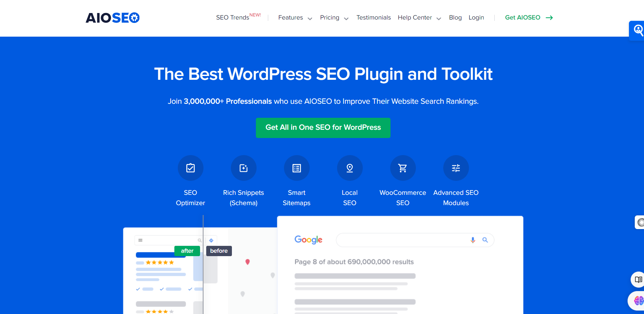Expand the Help Center dropdown chevron
Image resolution: width=644 pixels, height=314 pixels.
pyautogui.click(x=439, y=18)
